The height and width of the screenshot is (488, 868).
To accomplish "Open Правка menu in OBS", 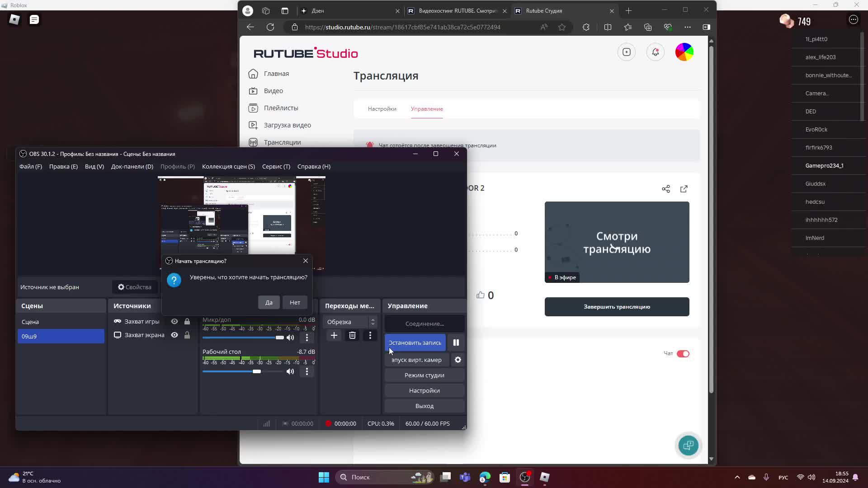I will [63, 166].
